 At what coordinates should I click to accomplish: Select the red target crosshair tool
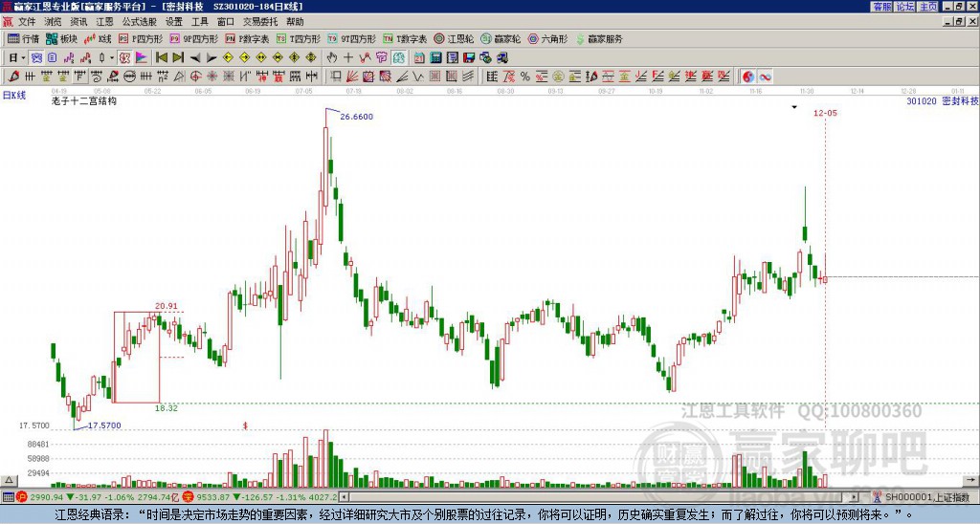pyautogui.click(x=195, y=76)
